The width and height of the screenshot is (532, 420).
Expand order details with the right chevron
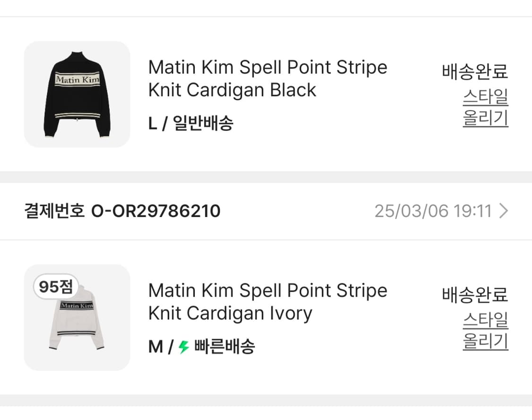[504, 211]
